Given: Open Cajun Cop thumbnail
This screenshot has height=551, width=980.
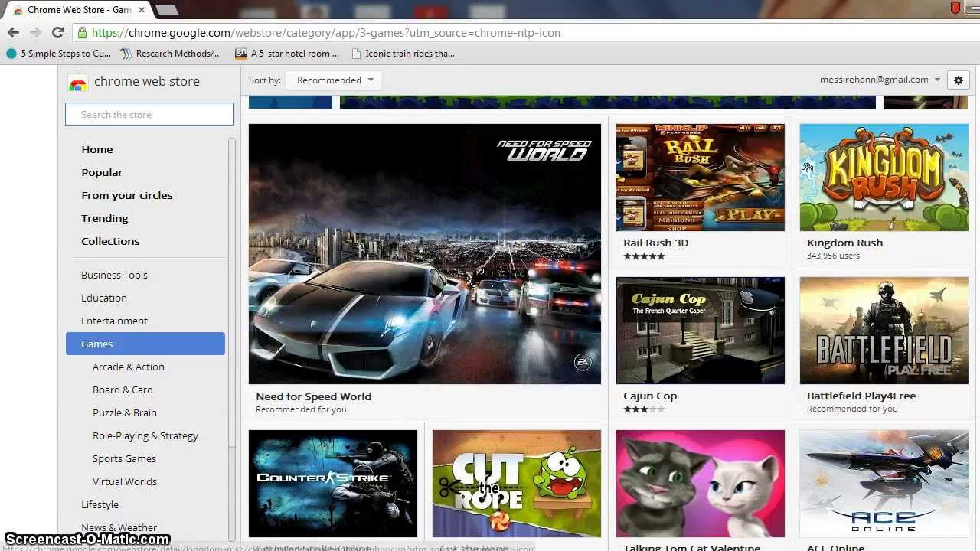Looking at the screenshot, I should click(701, 331).
